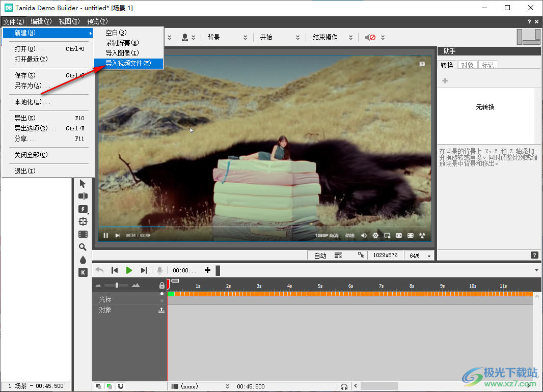Screen dimensions: 543x392
Task: Choose 导入图像 from submenu
Action: pyautogui.click(x=128, y=53)
